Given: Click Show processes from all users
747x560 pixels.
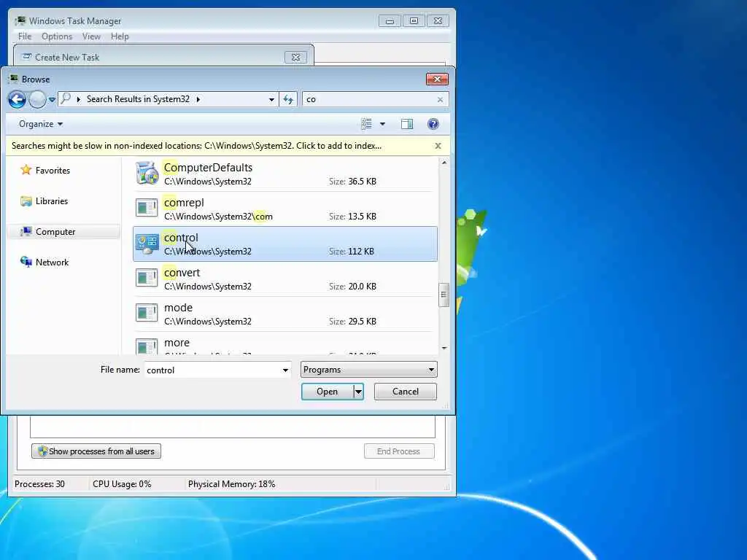Looking at the screenshot, I should pos(96,451).
